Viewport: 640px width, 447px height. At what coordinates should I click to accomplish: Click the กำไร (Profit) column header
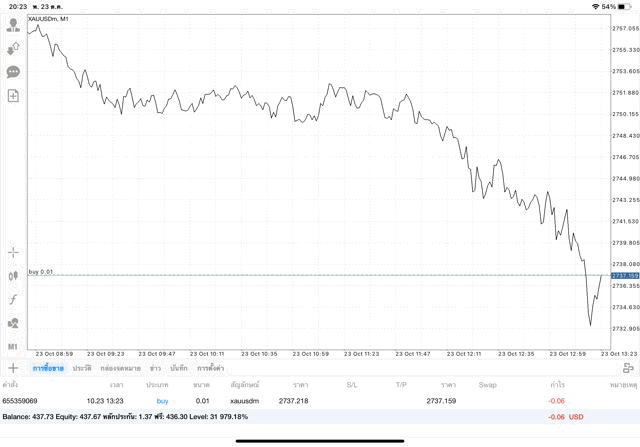point(556,384)
